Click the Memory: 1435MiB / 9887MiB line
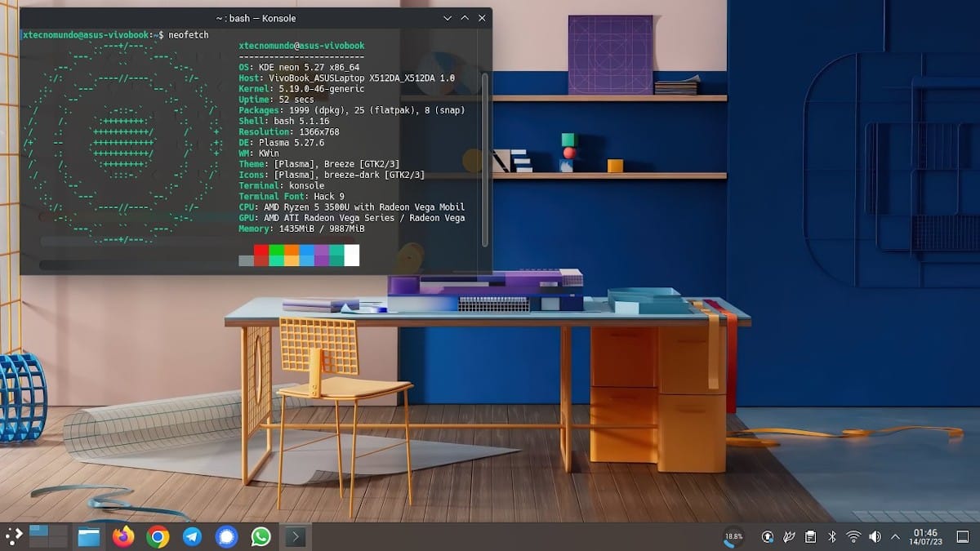Screen dimensions: 980x551 [x=301, y=228]
